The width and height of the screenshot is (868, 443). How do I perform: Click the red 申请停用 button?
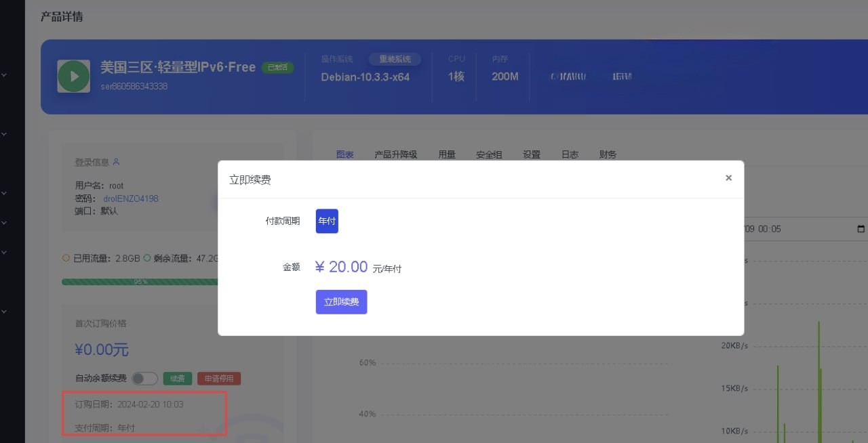point(219,379)
